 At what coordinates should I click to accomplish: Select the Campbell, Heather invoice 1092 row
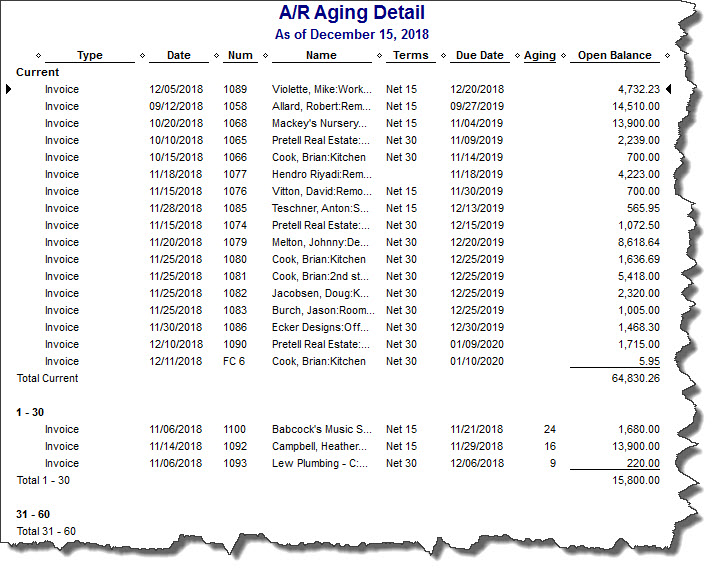[x=319, y=447]
